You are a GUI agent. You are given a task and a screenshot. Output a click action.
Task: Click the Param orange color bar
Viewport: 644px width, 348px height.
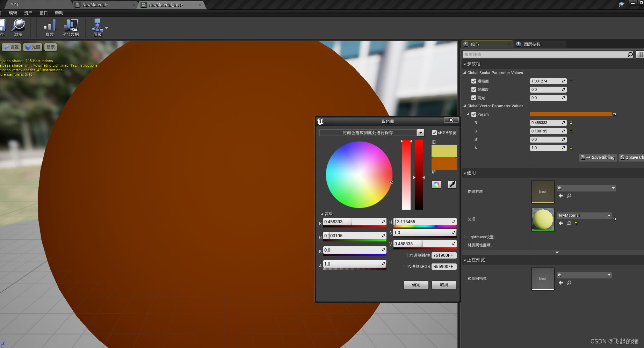point(571,114)
